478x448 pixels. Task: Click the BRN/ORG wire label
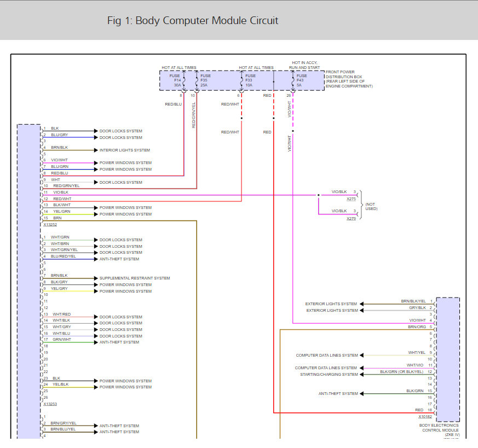tap(417, 327)
